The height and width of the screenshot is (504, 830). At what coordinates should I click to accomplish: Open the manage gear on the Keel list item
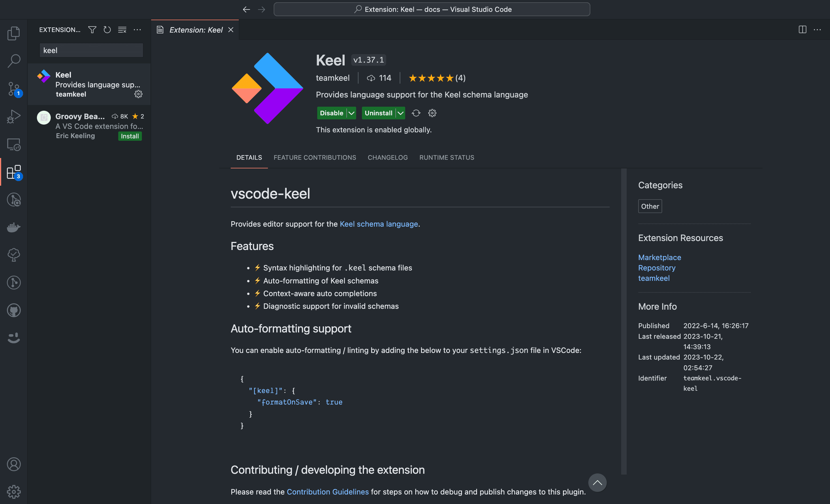pos(138,94)
